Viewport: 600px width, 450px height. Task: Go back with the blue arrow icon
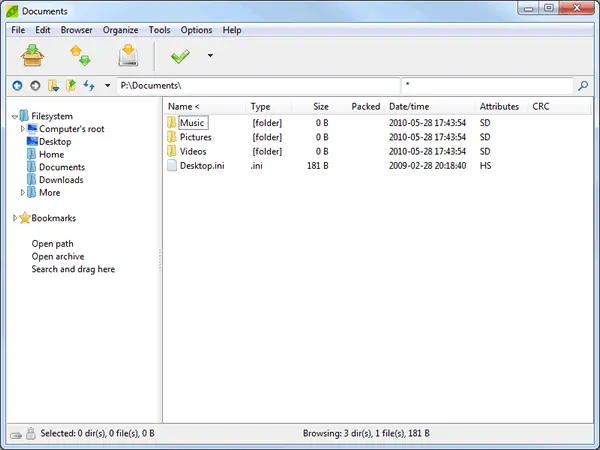tap(17, 86)
